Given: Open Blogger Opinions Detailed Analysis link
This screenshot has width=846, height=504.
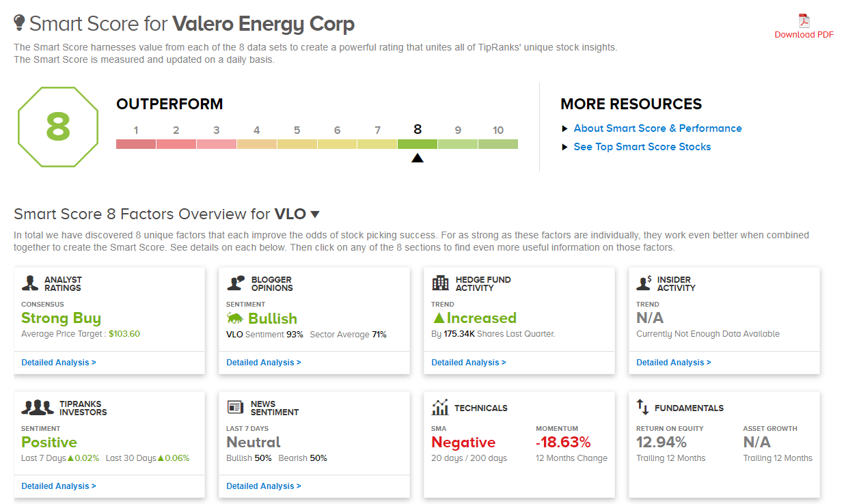Looking at the screenshot, I should (x=264, y=363).
